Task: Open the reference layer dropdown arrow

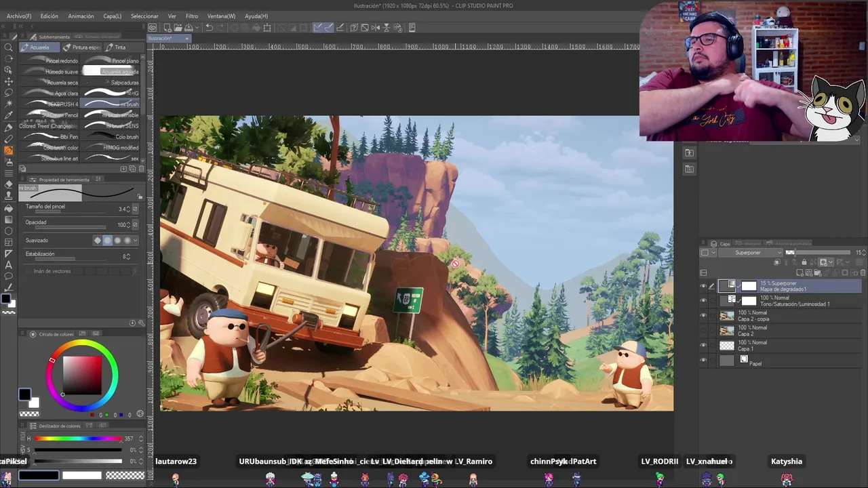Action: [x=829, y=262]
